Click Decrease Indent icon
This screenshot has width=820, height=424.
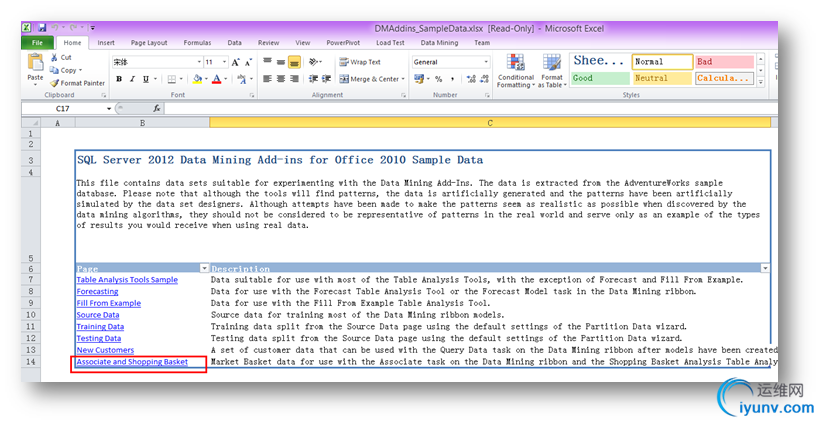pos(313,79)
